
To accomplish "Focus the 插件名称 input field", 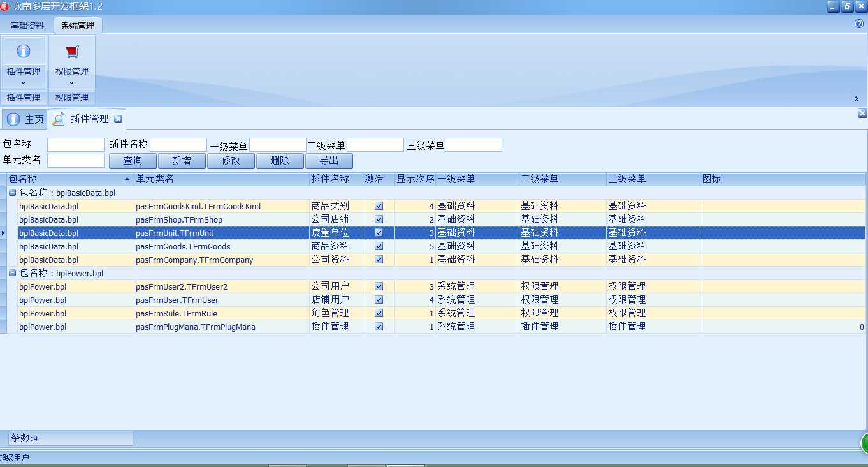I will click(178, 145).
